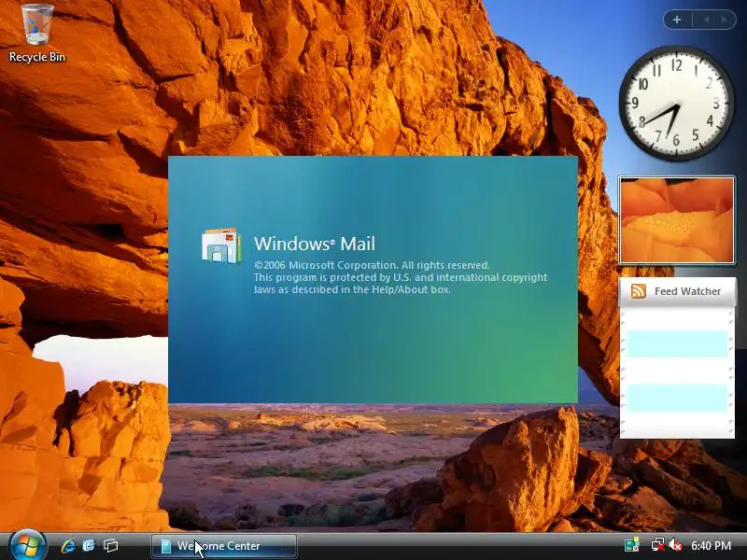Launch Internet Explorer from Quick Launch
Screen dimensions: 747x560
tap(68, 546)
